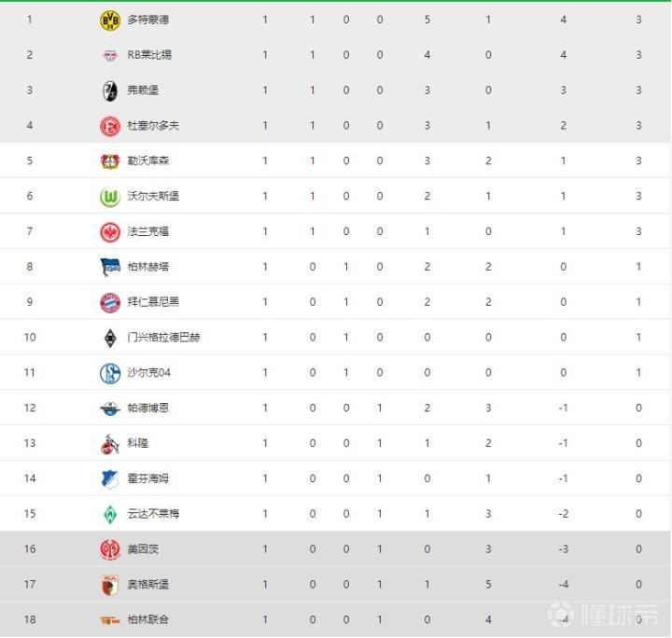
Task: Open team link 门兴格拉德巴赫
Action: coord(163,338)
